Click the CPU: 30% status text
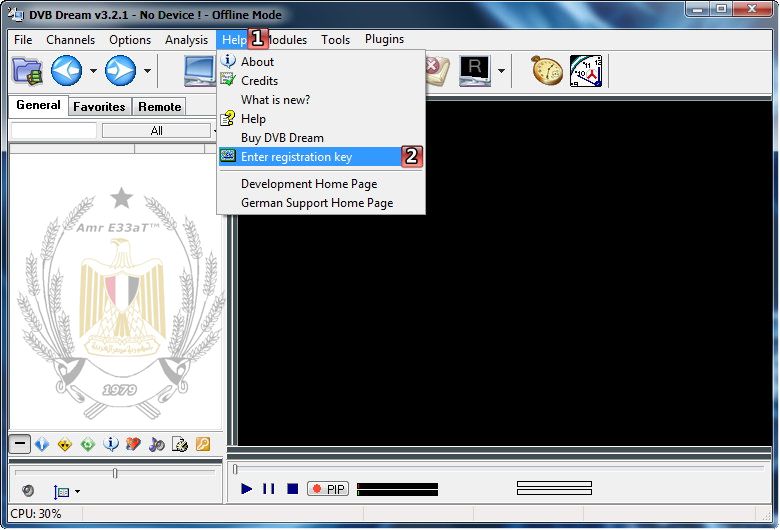This screenshot has width=780, height=530. (x=35, y=514)
